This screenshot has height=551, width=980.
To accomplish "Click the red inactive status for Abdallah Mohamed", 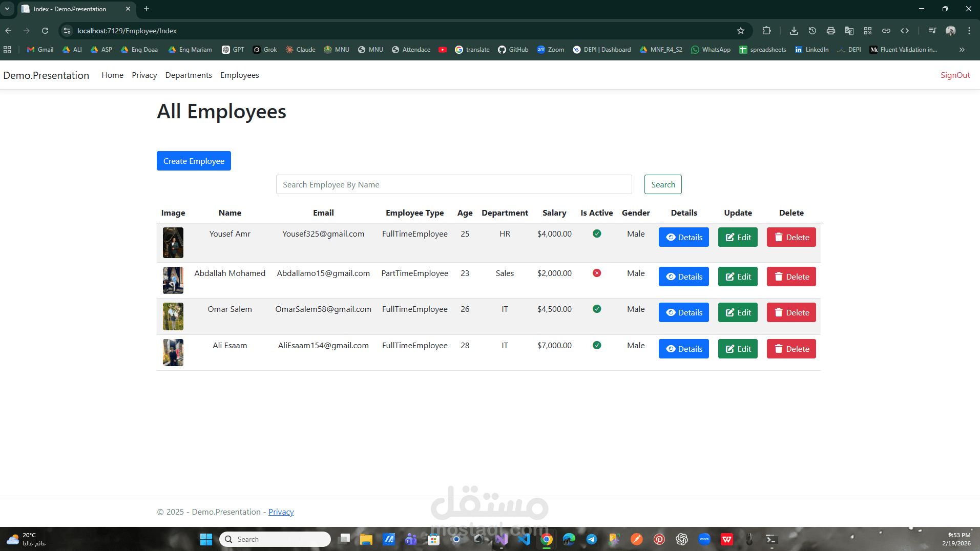I will (596, 273).
